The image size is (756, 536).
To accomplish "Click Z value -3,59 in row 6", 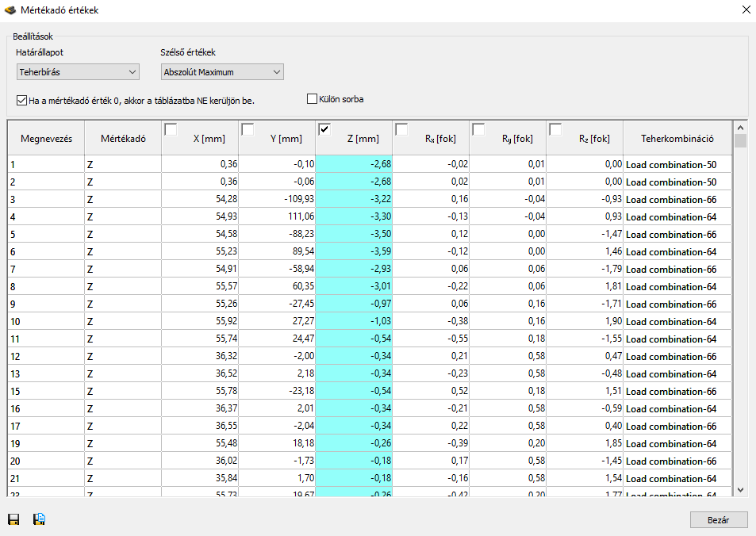I will click(354, 251).
